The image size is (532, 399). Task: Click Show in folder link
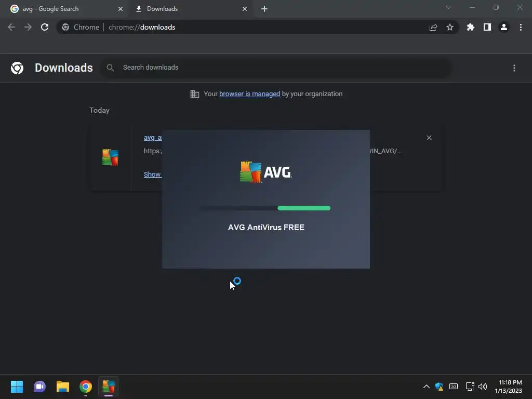[x=152, y=175]
